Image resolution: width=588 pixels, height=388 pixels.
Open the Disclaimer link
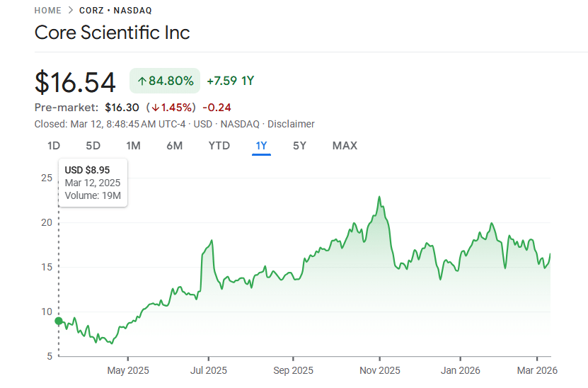tap(291, 124)
